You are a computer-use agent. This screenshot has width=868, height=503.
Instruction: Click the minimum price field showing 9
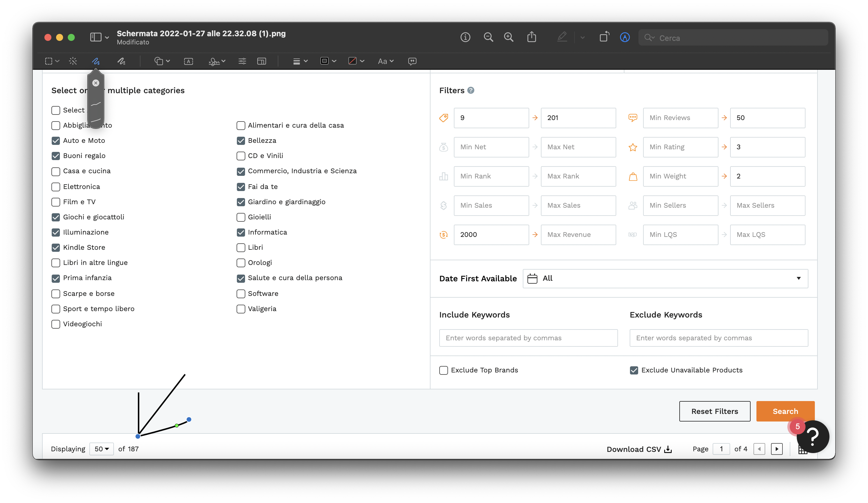click(x=491, y=118)
